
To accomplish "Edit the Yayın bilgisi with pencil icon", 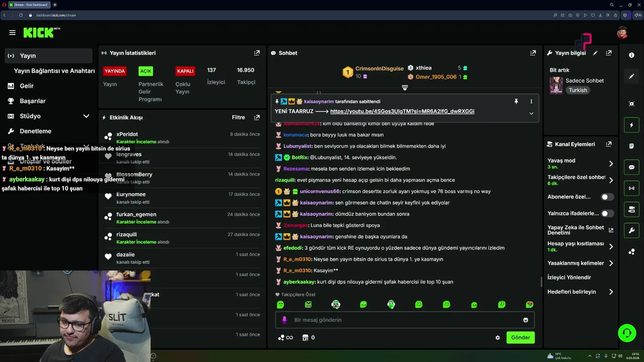I will tap(595, 53).
